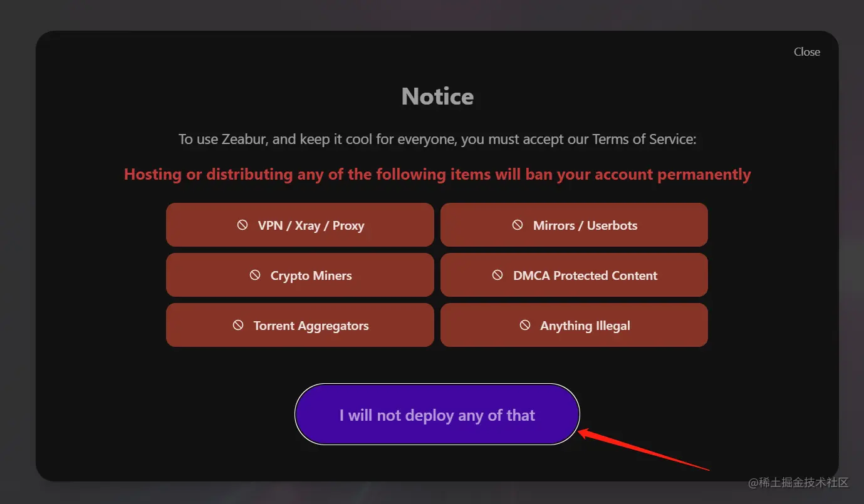This screenshot has height=504, width=864.
Task: Click the 稀土掘金技术社区 watermark text
Action: pos(799,483)
